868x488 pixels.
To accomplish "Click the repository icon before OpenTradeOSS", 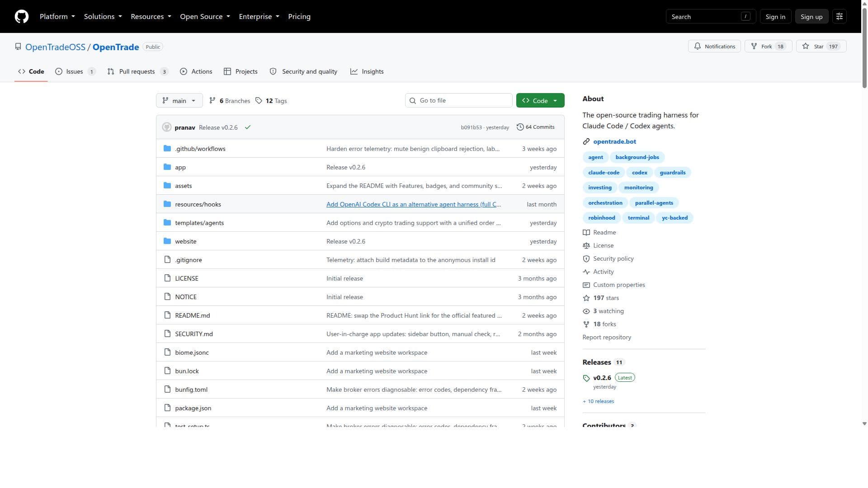I will click(x=18, y=47).
